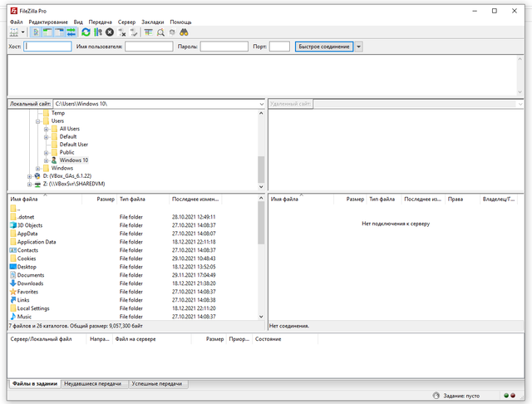Toggle directory comparison icon
Image resolution: width=532 pixels, height=404 pixels.
(160, 32)
